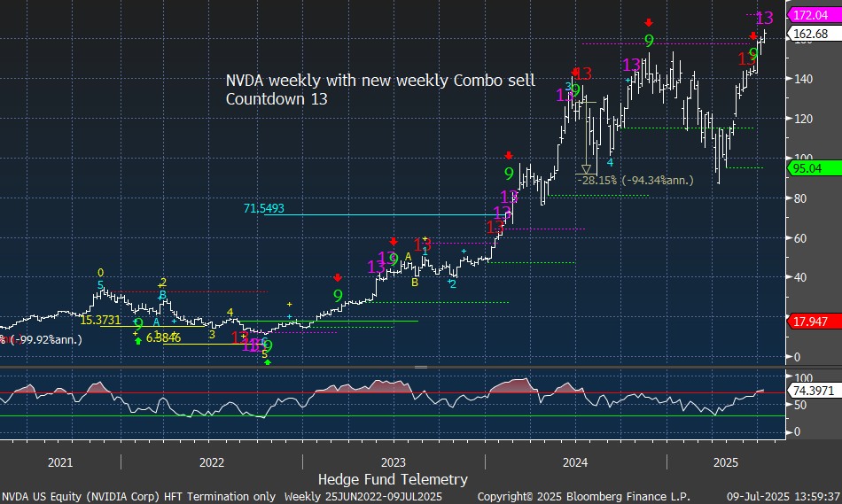This screenshot has width=842, height=504.
Task: Click the green up arrow below yellow 5
Action: pos(268,363)
